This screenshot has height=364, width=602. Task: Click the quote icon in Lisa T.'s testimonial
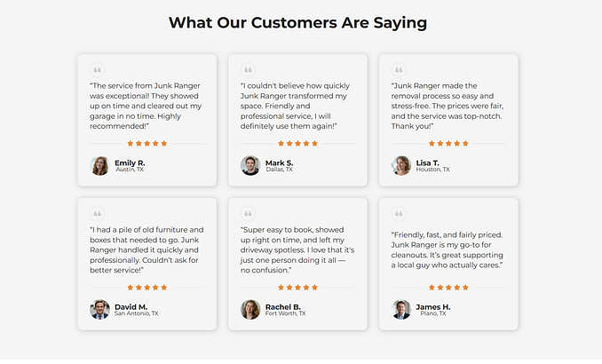tap(400, 69)
